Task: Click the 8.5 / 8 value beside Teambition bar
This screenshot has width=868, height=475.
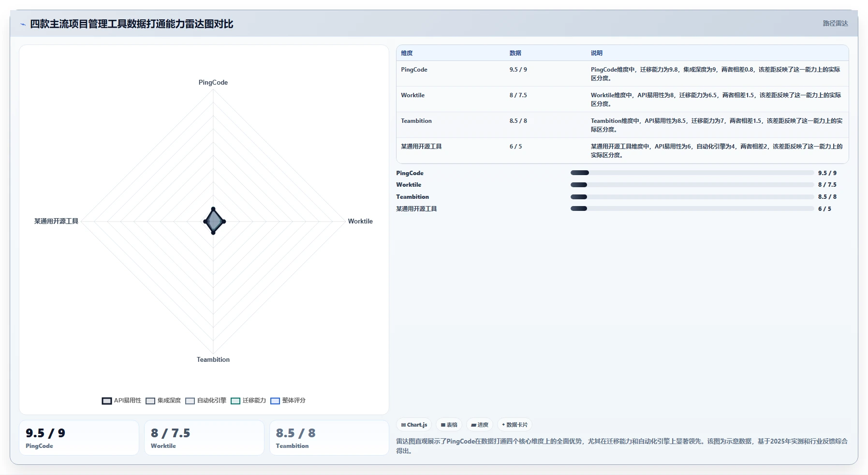Action: 827,197
